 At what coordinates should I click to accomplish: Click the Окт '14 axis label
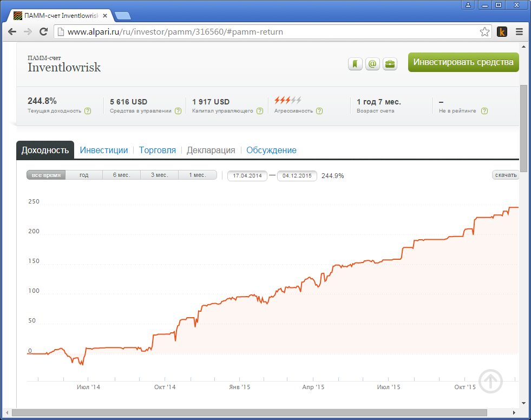point(165,387)
